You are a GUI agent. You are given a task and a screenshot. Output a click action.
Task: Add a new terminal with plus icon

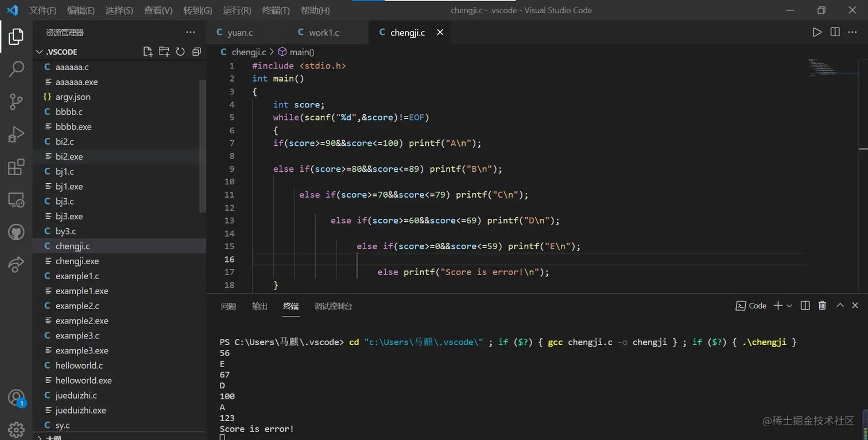[x=778, y=306]
